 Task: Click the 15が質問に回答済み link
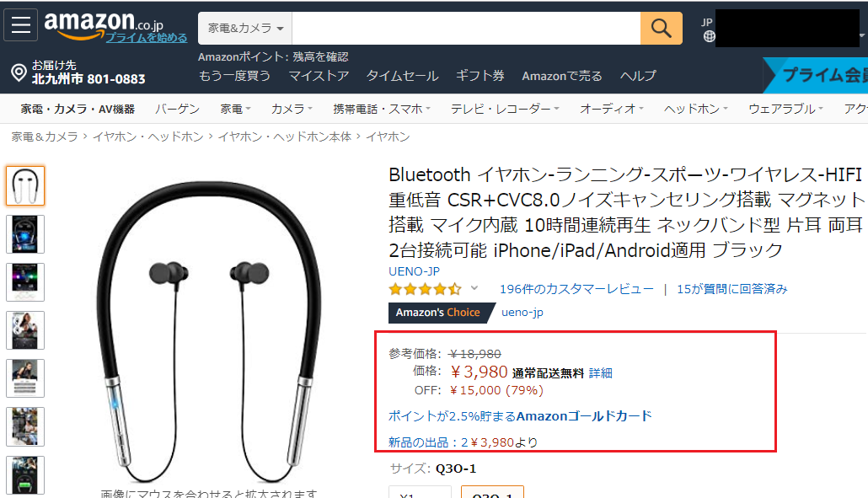coord(731,289)
